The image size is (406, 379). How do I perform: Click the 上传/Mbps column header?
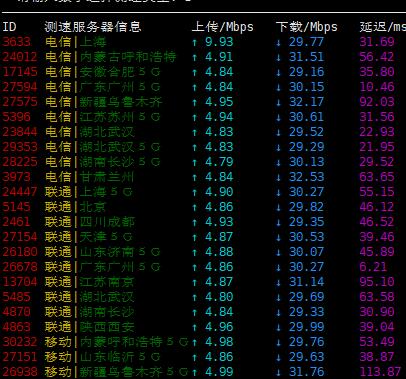223,27
